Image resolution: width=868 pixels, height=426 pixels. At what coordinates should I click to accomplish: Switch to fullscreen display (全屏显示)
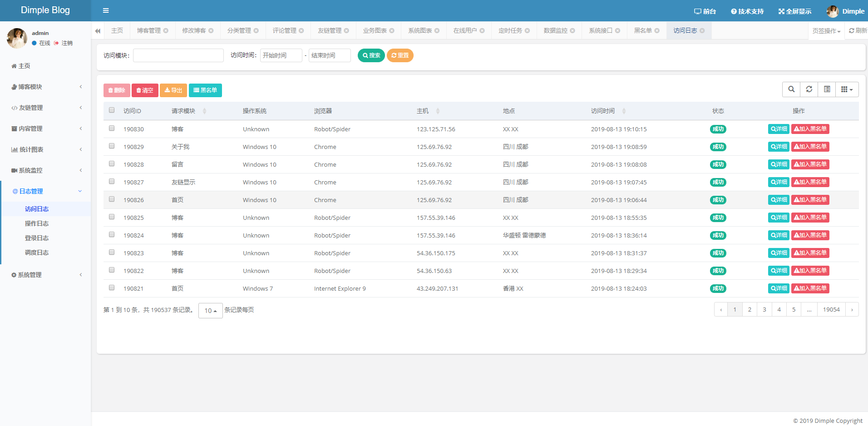pos(795,11)
